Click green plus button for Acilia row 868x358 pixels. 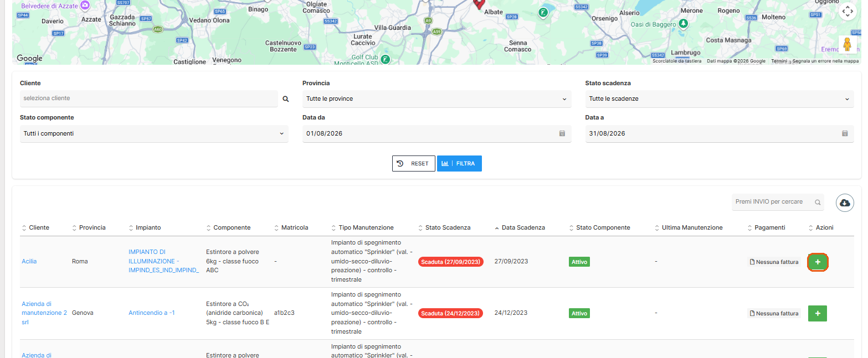818,261
